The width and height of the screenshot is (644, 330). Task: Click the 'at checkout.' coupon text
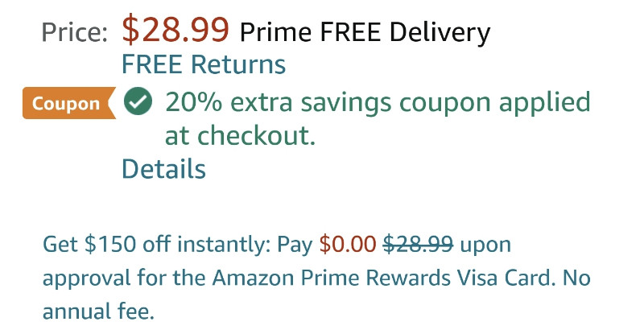click(240, 135)
